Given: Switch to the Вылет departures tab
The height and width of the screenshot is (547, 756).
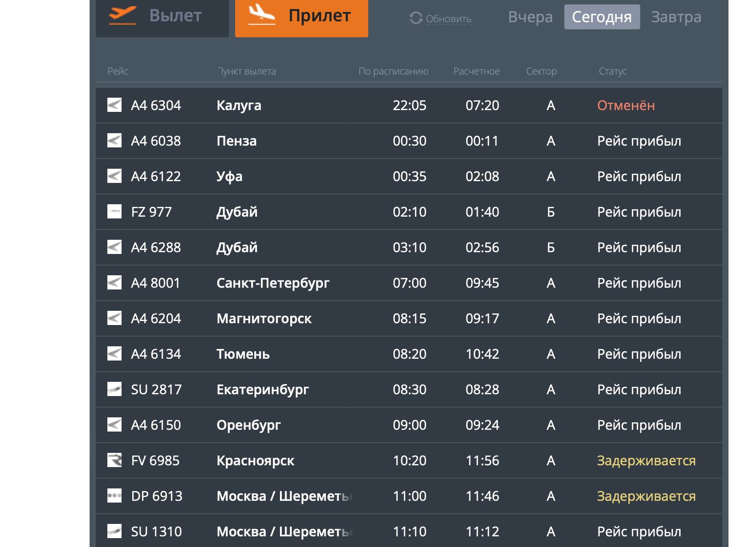Looking at the screenshot, I should 162,16.
